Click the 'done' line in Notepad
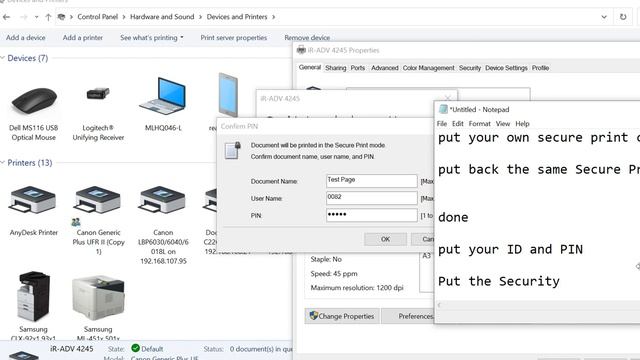The image size is (640, 360). 453,217
